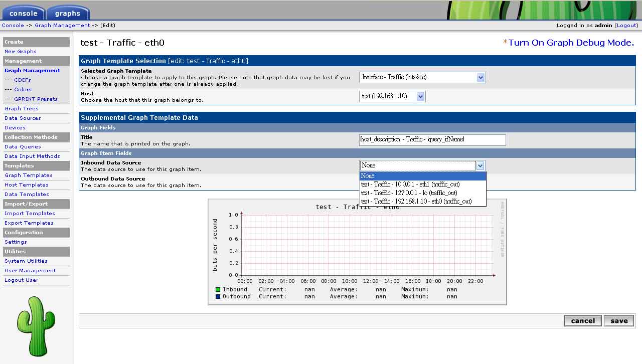Open the console tab
This screenshot has height=364, width=642.
(24, 13)
